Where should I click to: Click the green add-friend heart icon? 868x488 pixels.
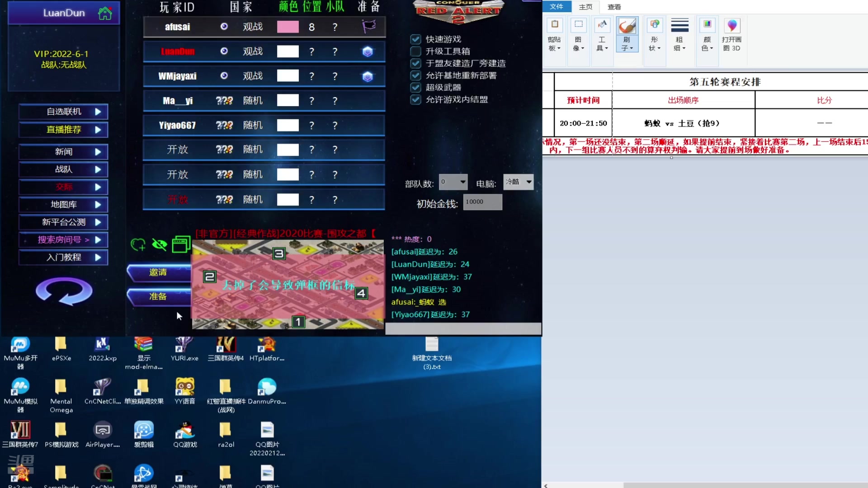click(x=138, y=244)
